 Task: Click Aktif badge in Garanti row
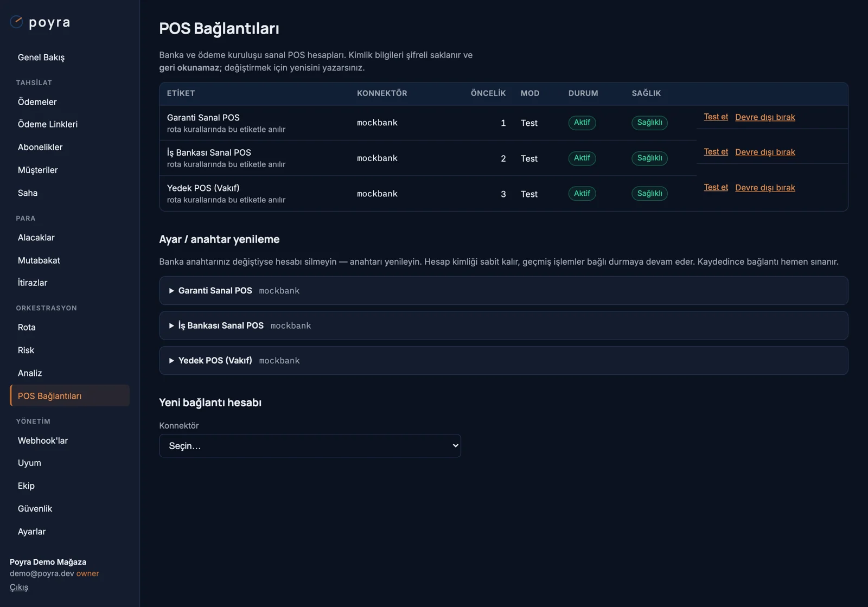582,123
